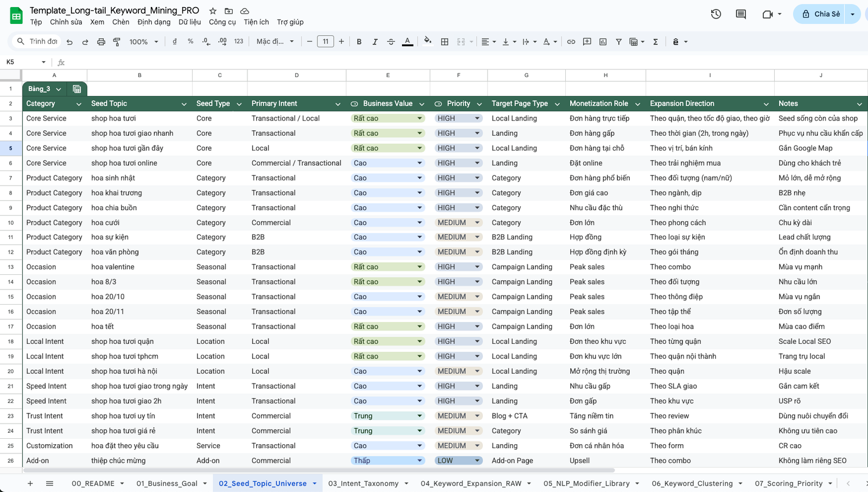868x492 pixels.
Task: Start a Meet call camera icon
Action: (x=767, y=14)
